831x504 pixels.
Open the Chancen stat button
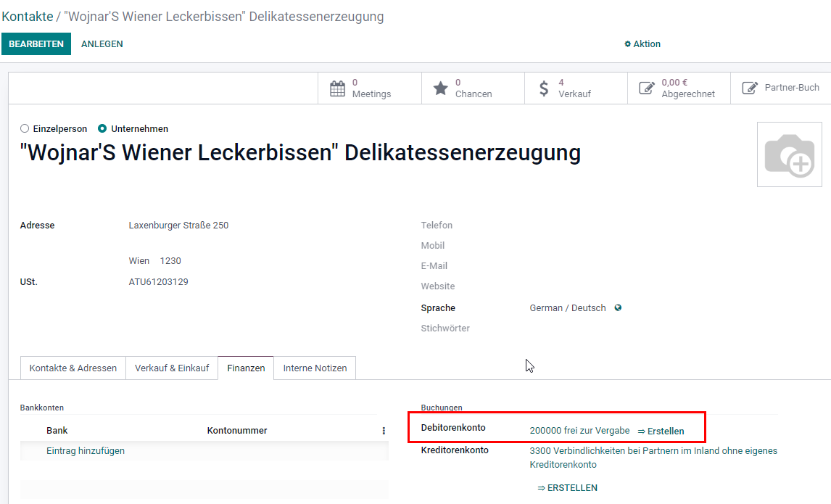point(473,88)
